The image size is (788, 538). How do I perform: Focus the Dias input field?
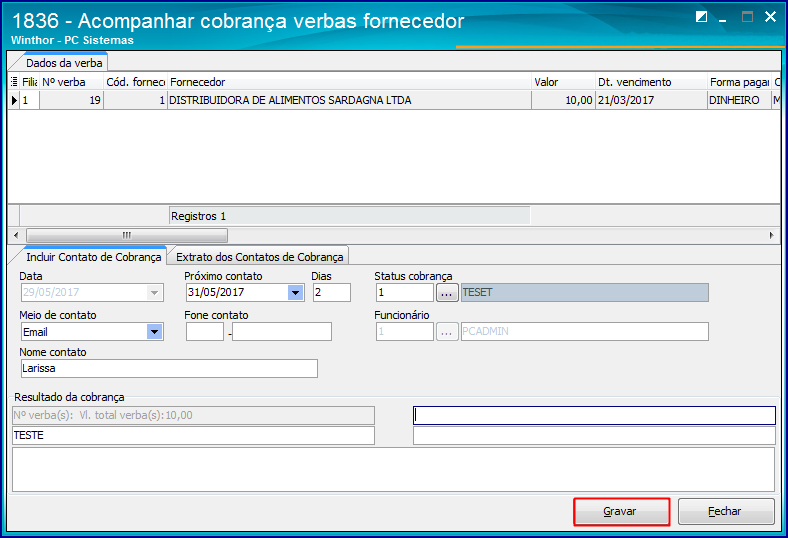point(332,292)
